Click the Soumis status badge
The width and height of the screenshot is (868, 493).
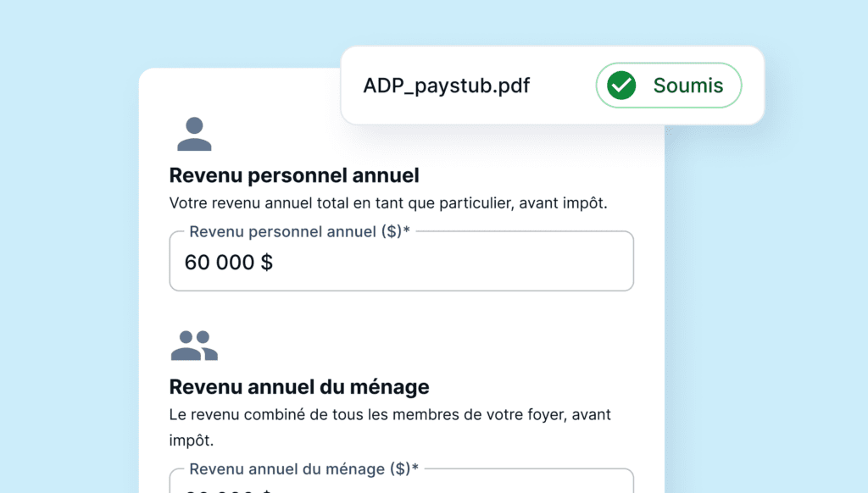point(669,86)
